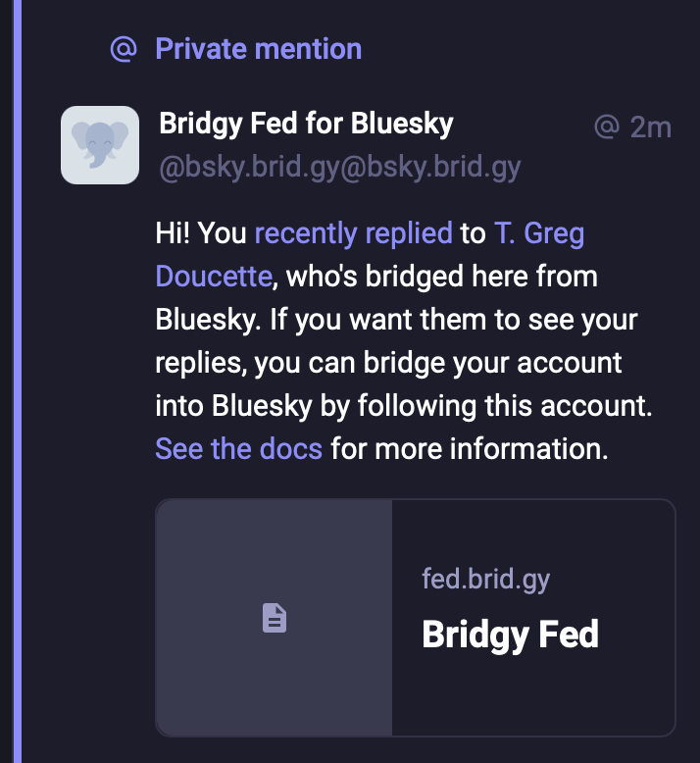Click the @bsky.brid.gy@bsky.brid.gy handle
Viewport: 700px width, 763px height.
(339, 167)
